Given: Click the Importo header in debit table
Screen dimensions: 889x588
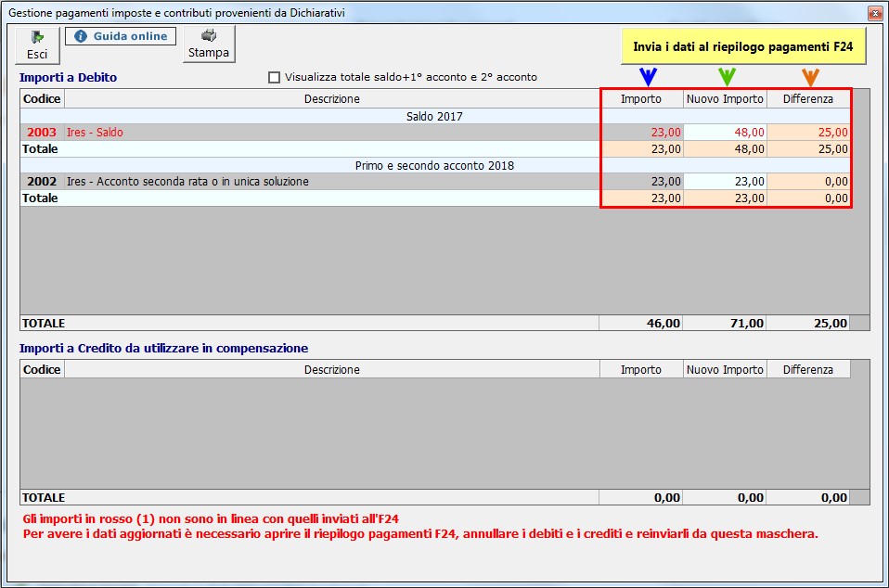Looking at the screenshot, I should pyautogui.click(x=641, y=98).
